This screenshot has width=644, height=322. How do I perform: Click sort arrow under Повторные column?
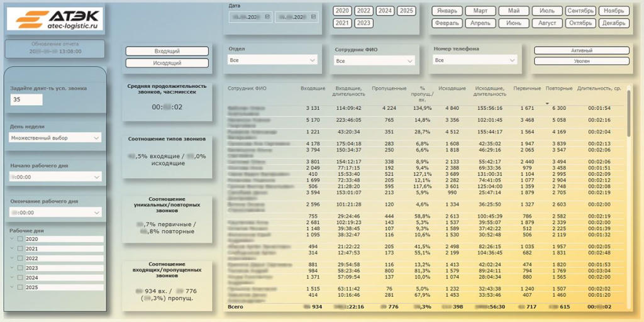tap(547, 103)
